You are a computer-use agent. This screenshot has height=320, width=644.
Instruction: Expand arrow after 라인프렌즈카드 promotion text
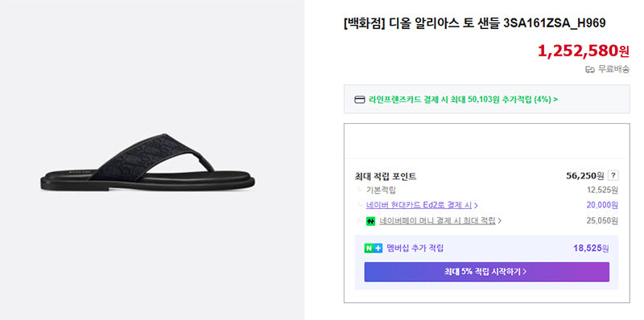click(x=555, y=99)
